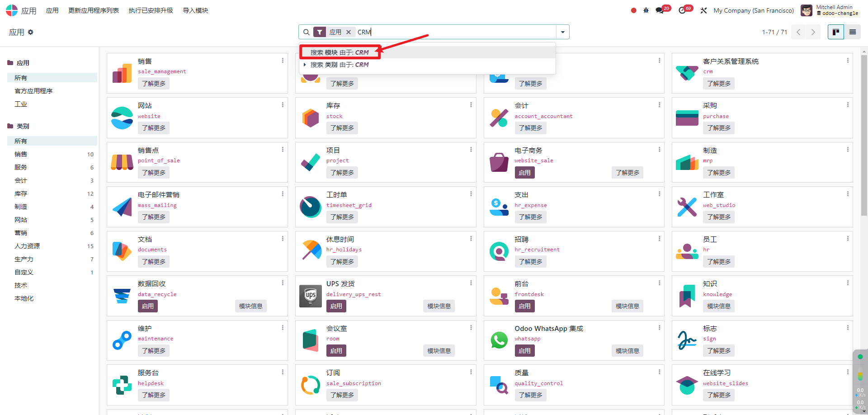Viewport: 868px width, 415px height.
Task: Filter category 人力资源 with count 15
Action: 52,246
